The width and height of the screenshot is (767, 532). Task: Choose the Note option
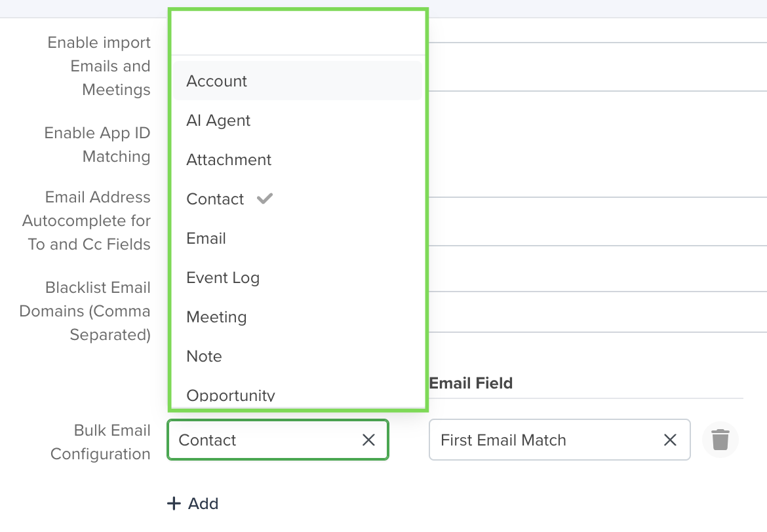(x=298, y=356)
